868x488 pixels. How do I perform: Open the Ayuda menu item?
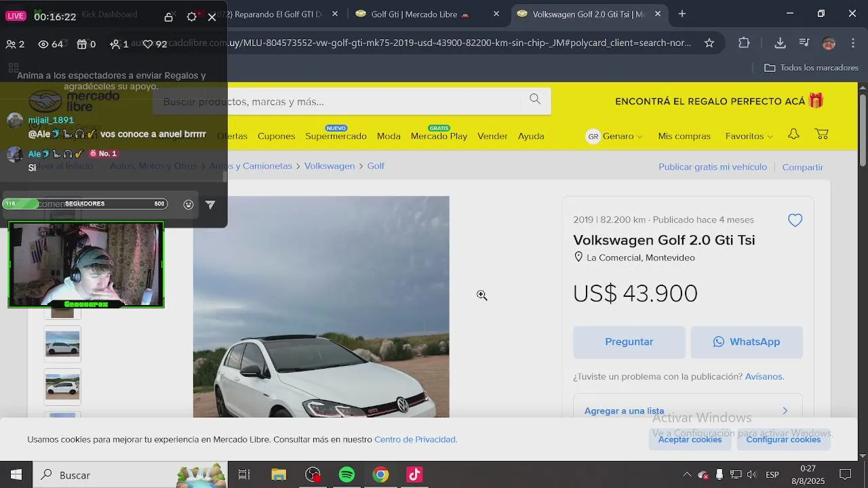coord(531,136)
